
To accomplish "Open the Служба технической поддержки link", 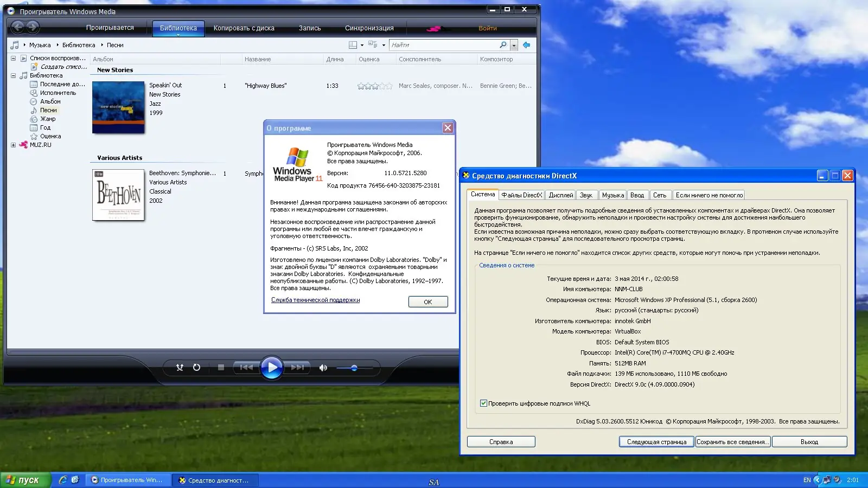I will (x=315, y=299).
